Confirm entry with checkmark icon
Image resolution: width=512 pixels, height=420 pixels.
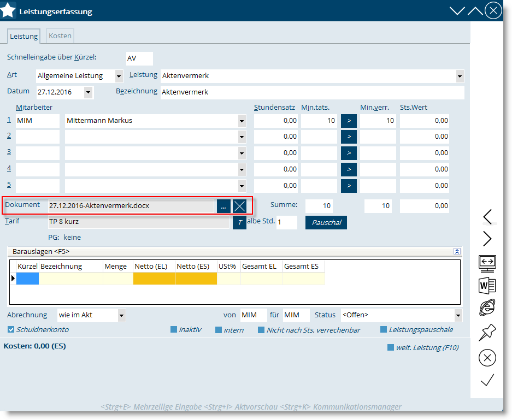click(x=487, y=380)
